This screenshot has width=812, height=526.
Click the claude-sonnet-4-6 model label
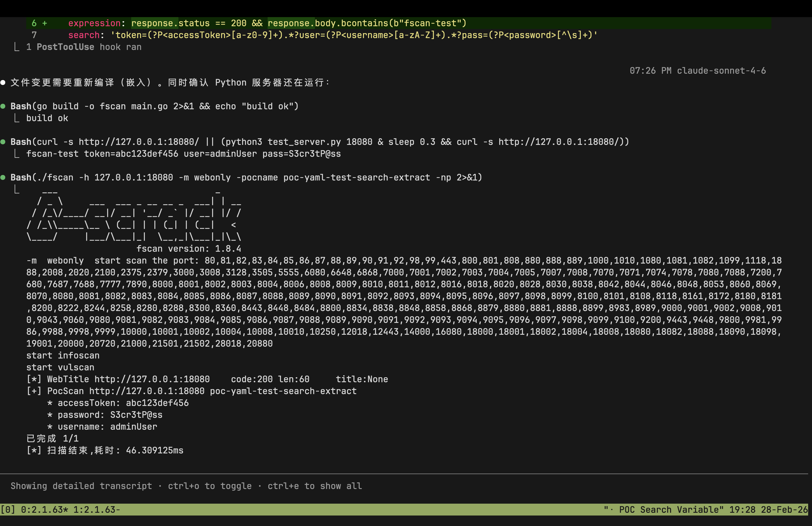pyautogui.click(x=721, y=71)
